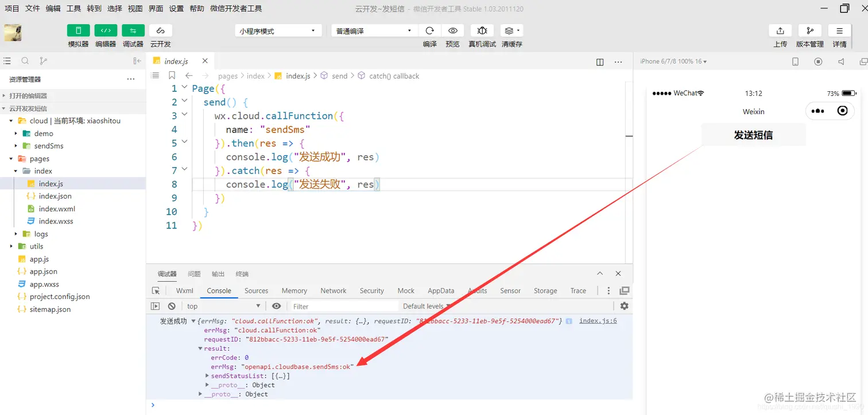868x415 pixels.
Task: Click the explorer list icon in sidebar
Action: pos(7,61)
